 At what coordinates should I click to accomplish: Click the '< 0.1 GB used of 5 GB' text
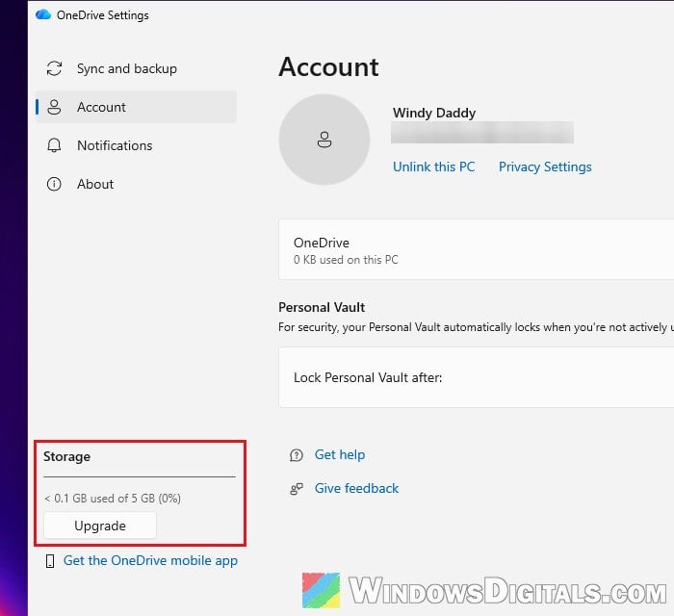pos(113,499)
